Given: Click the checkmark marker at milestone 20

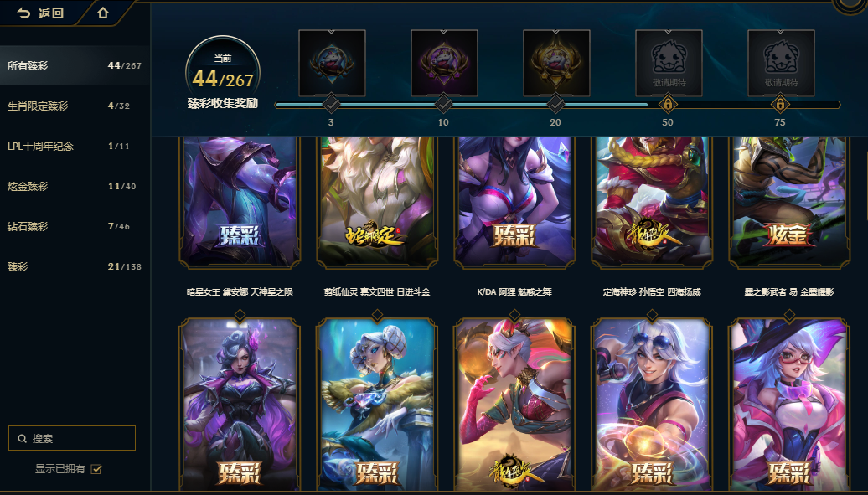Looking at the screenshot, I should 555,104.
